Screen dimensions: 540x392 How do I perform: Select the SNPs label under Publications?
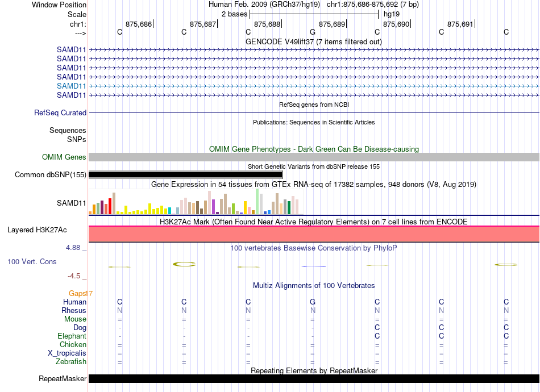pos(77,139)
